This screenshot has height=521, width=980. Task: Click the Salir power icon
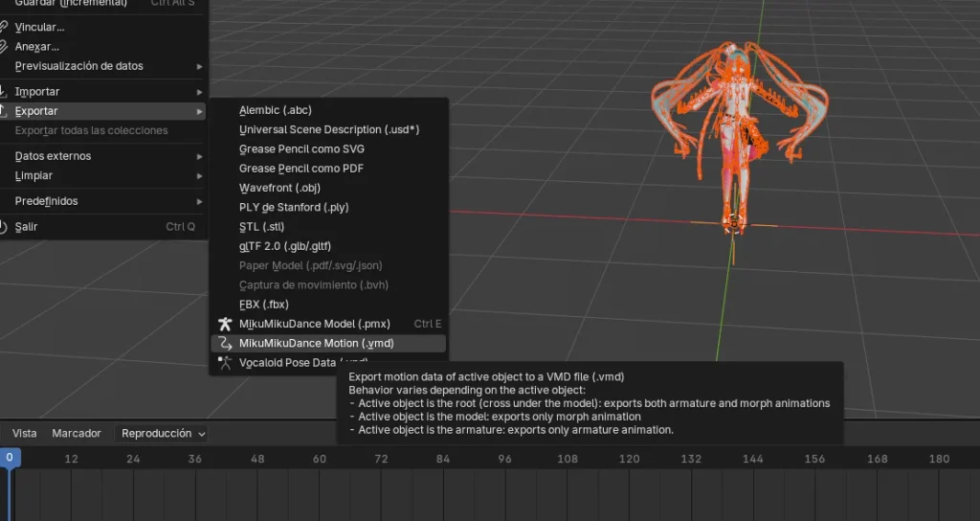[3, 227]
